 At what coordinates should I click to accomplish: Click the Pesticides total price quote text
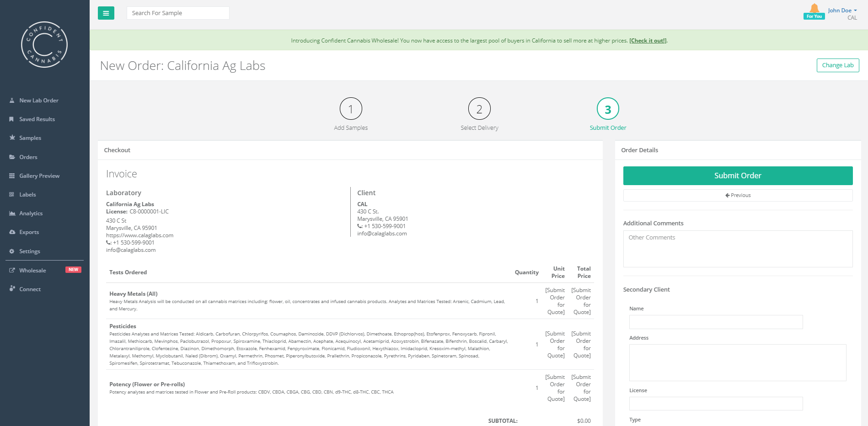pyautogui.click(x=581, y=345)
